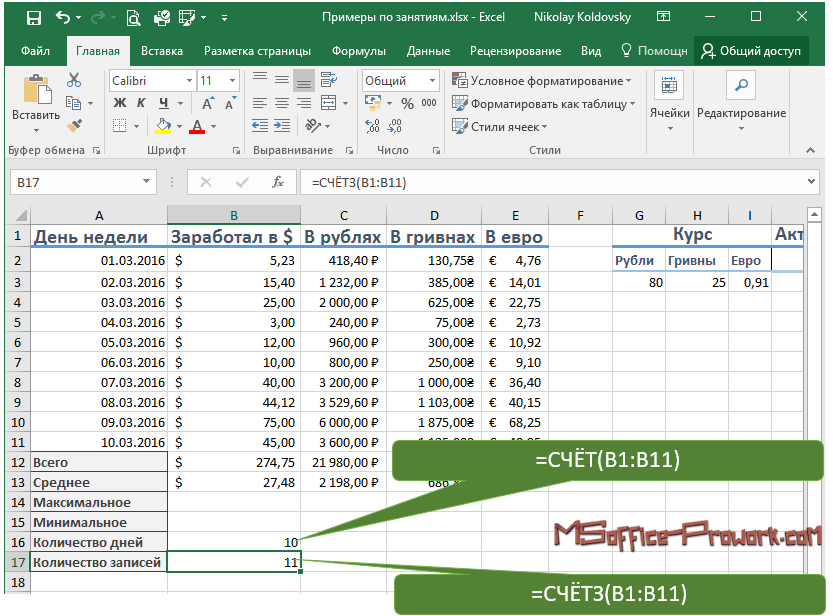Undo the last action

pos(63,18)
